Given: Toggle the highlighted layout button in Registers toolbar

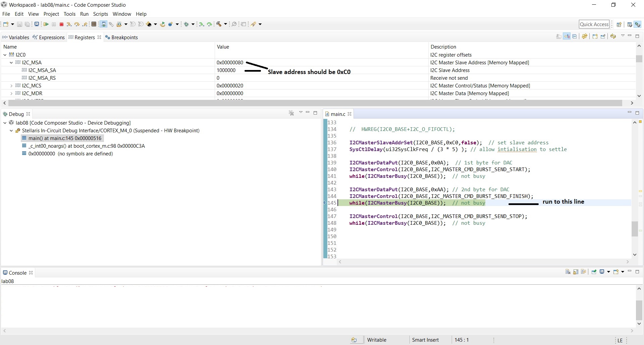Looking at the screenshot, I should pyautogui.click(x=567, y=36).
